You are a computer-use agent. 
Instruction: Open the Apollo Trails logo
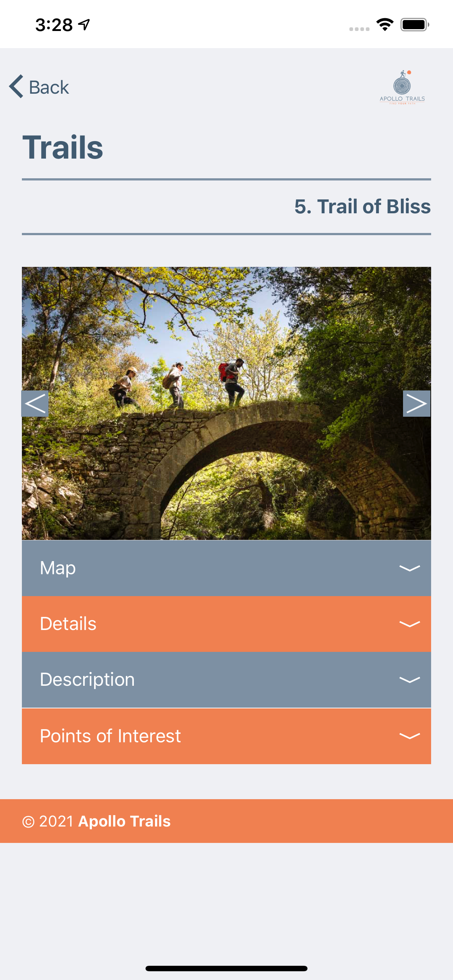[402, 87]
